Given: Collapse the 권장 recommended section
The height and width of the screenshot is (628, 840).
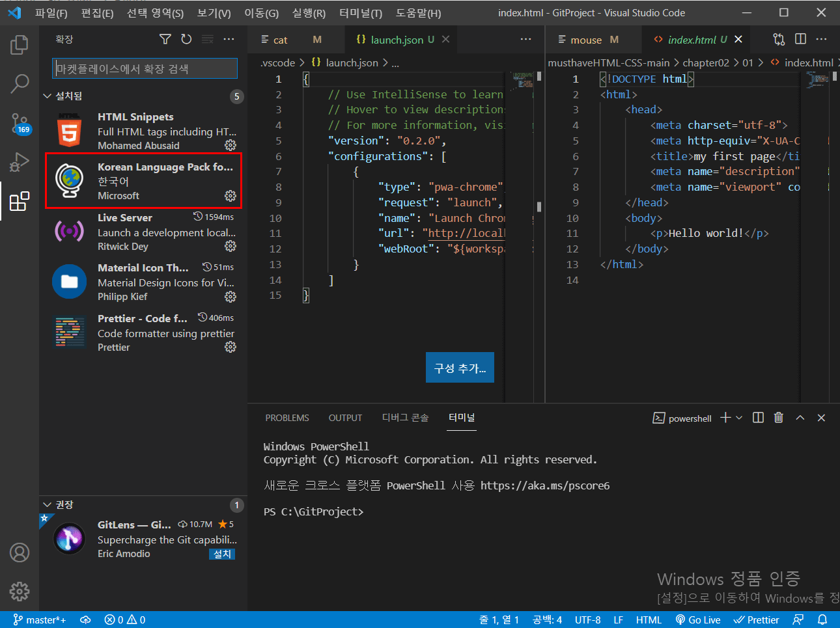Looking at the screenshot, I should coord(143,504).
